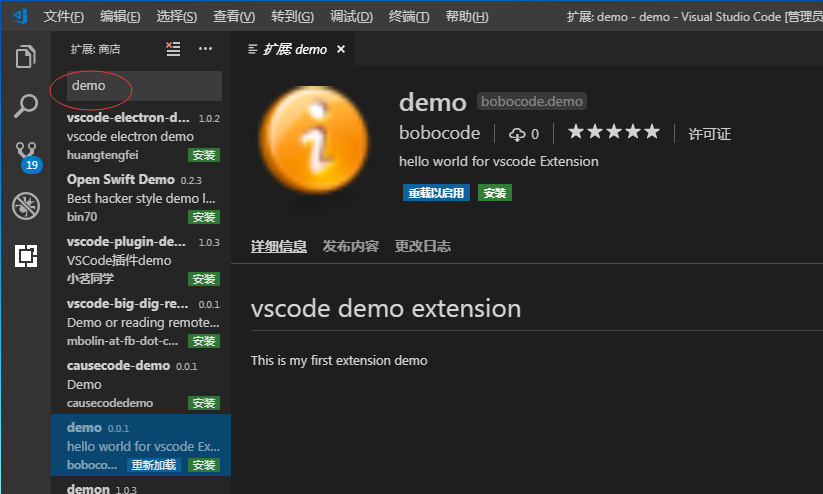Click the 扩展: 商店 panel title
The width and height of the screenshot is (823, 494).
point(96,49)
